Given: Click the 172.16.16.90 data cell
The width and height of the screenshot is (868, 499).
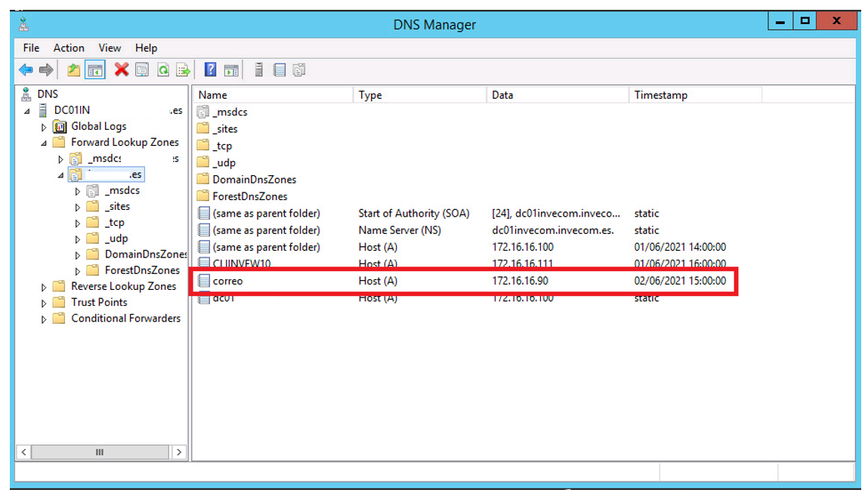Looking at the screenshot, I should point(520,281).
